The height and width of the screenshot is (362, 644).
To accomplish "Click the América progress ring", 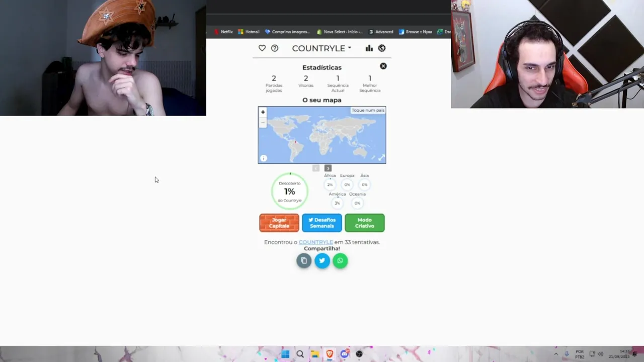I will point(337,203).
